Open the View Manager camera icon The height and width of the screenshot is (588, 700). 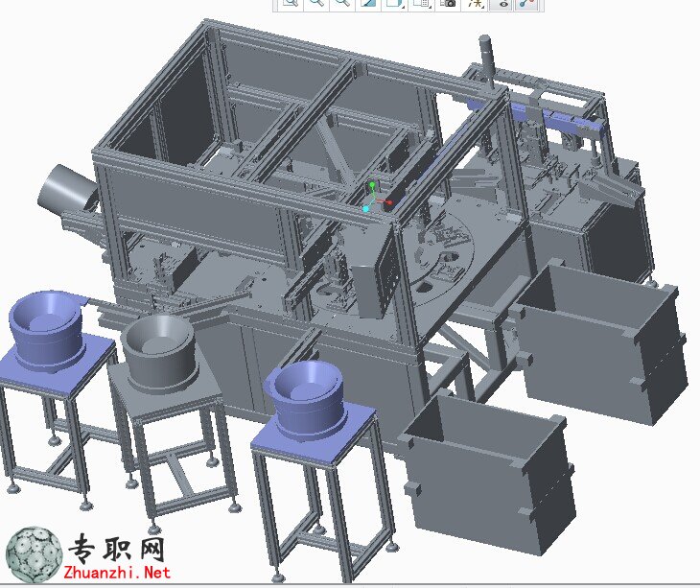448,3
